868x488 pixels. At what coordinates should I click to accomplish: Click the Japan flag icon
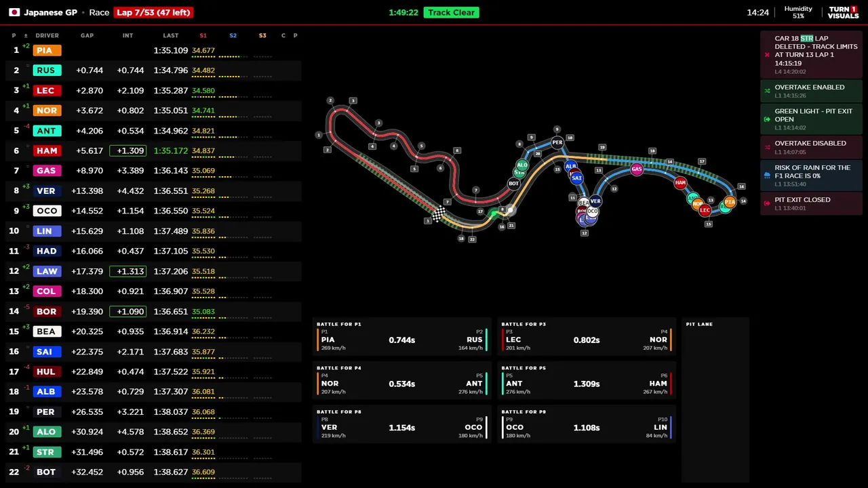(14, 12)
